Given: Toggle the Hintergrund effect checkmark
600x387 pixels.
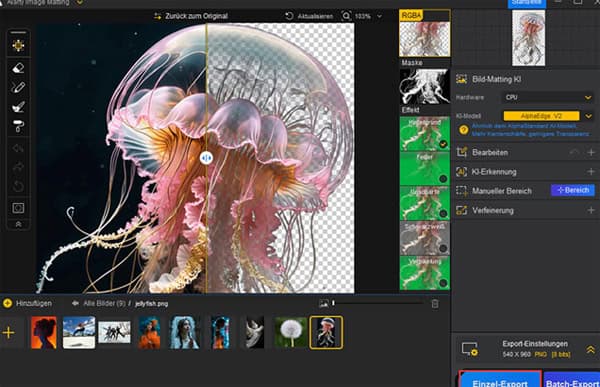Looking at the screenshot, I should [x=443, y=144].
